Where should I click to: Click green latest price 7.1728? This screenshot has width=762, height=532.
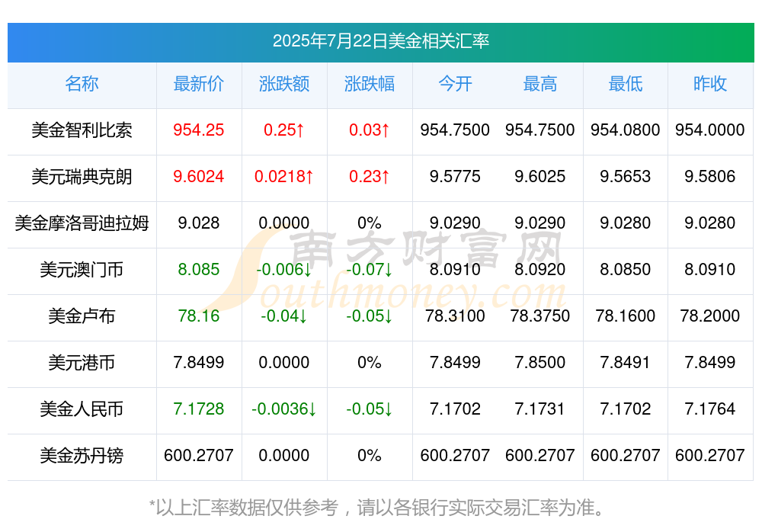[199, 409]
